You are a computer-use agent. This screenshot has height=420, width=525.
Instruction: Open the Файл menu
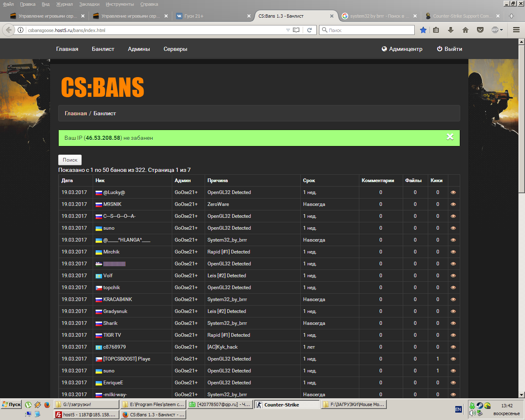(x=8, y=4)
